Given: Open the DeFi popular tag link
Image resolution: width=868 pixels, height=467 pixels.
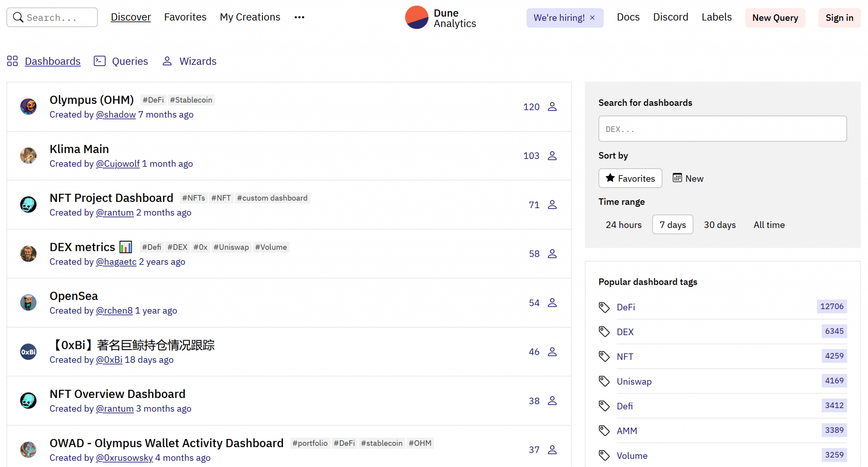Looking at the screenshot, I should (x=626, y=307).
